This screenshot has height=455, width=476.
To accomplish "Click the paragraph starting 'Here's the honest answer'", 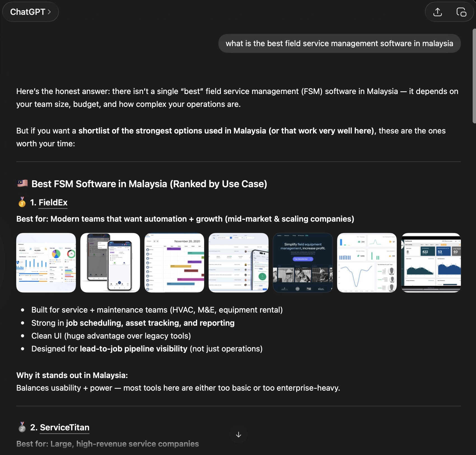I will [237, 98].
